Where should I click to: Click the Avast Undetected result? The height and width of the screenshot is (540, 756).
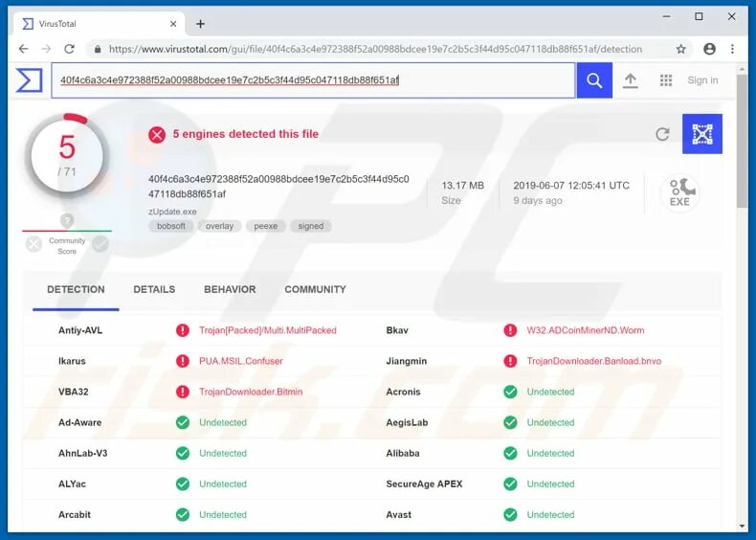[550, 514]
